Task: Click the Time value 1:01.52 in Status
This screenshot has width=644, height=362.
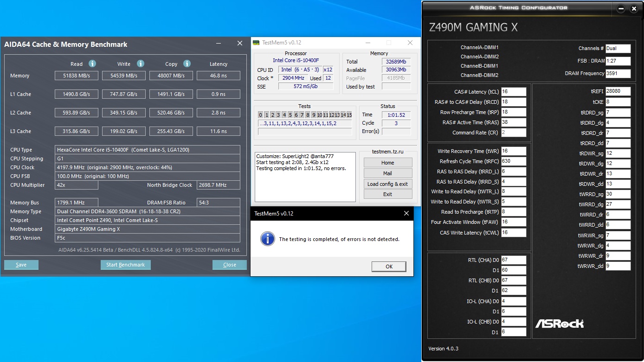Action: coord(397,115)
